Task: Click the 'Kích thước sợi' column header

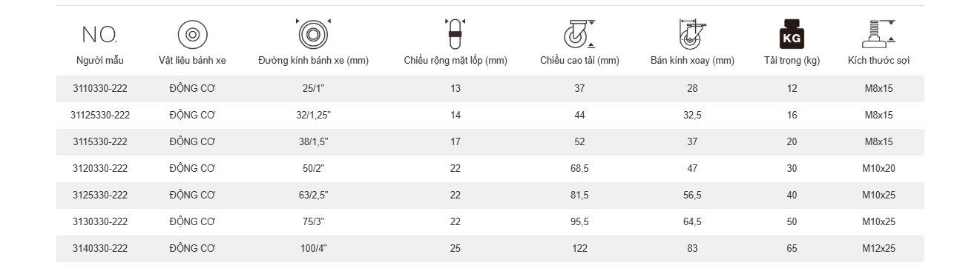Action: pos(879,61)
